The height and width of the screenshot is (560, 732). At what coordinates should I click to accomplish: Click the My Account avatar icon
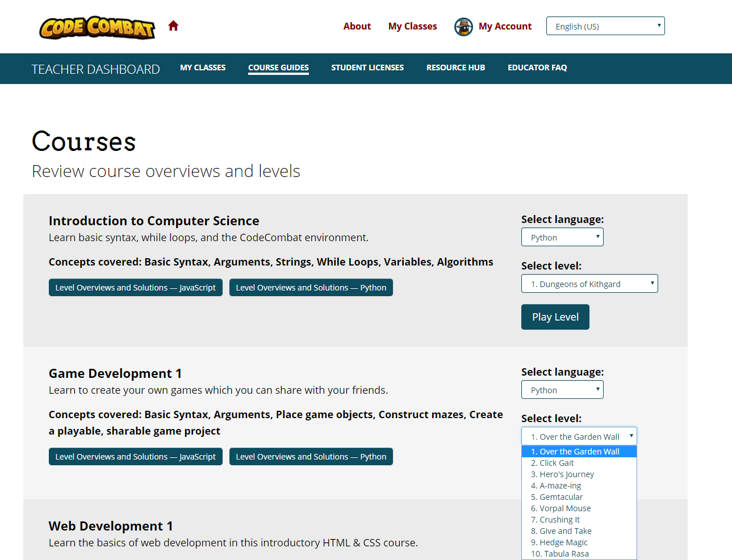[463, 27]
